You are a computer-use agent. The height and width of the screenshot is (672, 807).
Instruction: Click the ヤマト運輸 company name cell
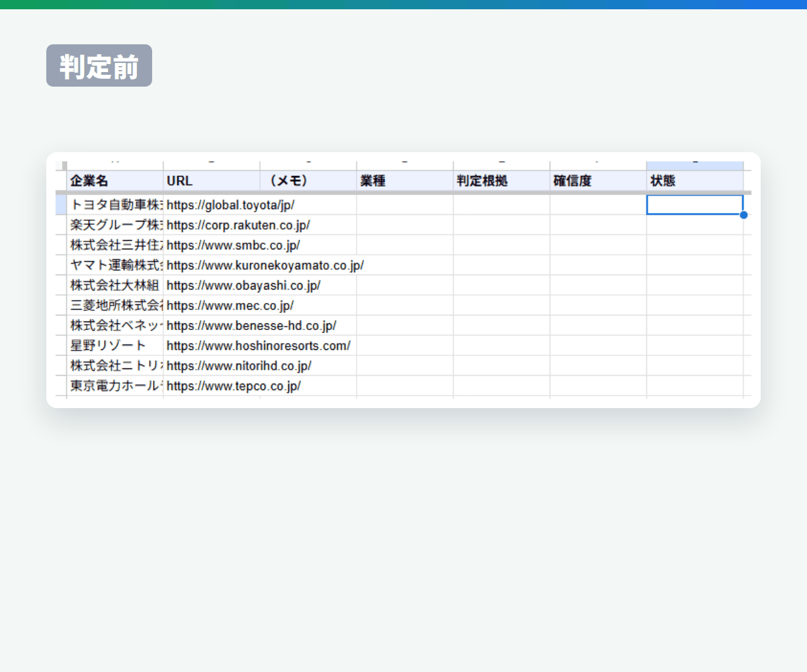tap(115, 265)
